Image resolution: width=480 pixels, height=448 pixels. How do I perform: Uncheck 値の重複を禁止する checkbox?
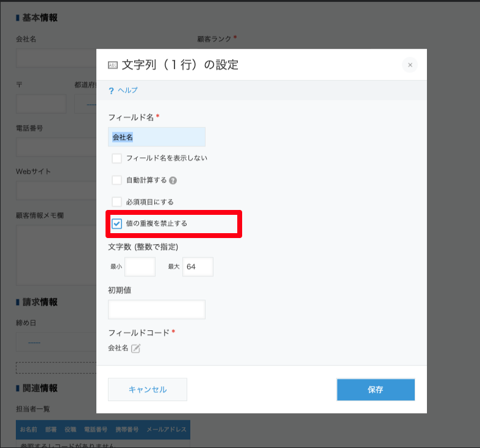click(x=117, y=223)
